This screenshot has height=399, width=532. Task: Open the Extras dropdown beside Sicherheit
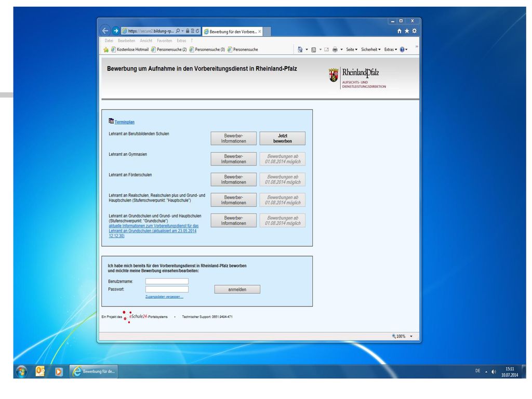coord(391,49)
